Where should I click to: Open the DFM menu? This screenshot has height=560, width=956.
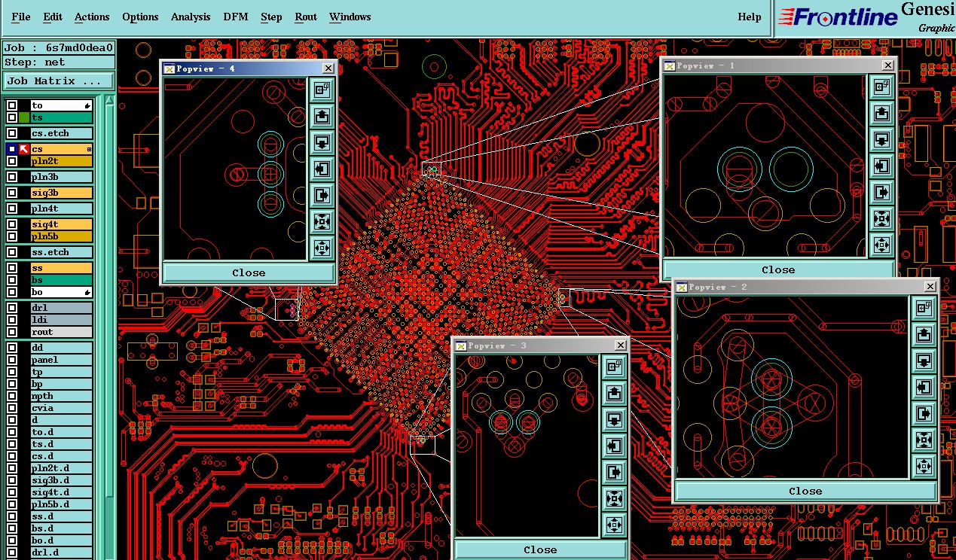click(x=237, y=17)
